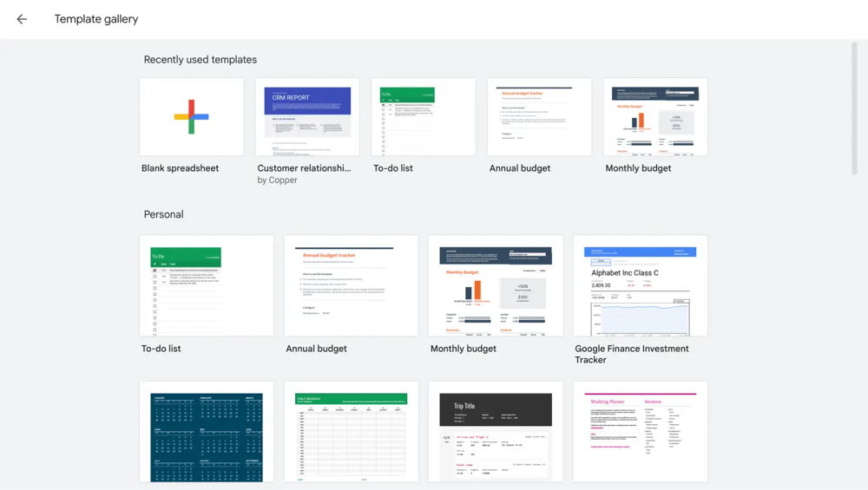Open the Blank spreadsheet plus icon
Image resolution: width=868 pixels, height=490 pixels.
click(191, 117)
